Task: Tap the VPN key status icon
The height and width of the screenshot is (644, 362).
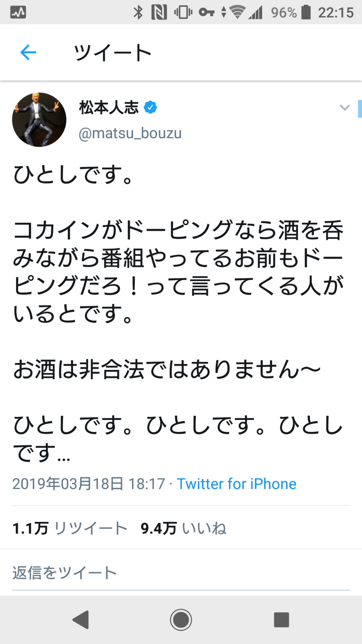Action: (x=206, y=12)
